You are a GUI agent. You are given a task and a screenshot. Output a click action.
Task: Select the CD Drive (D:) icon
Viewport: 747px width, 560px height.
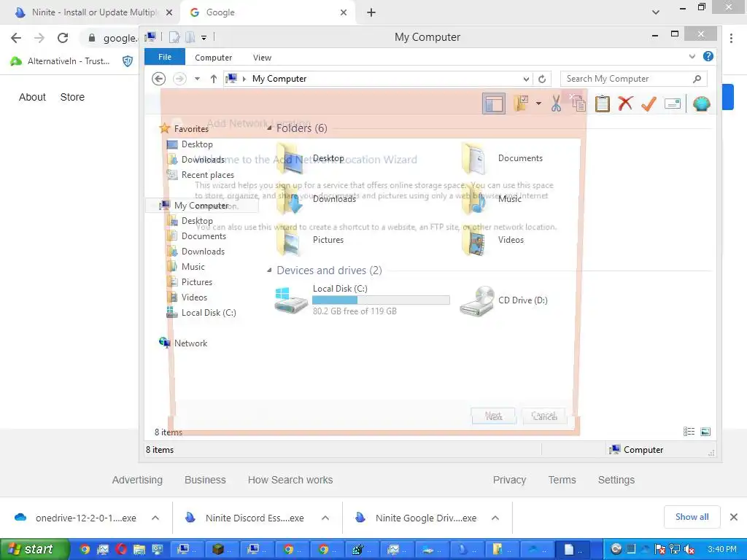point(476,300)
